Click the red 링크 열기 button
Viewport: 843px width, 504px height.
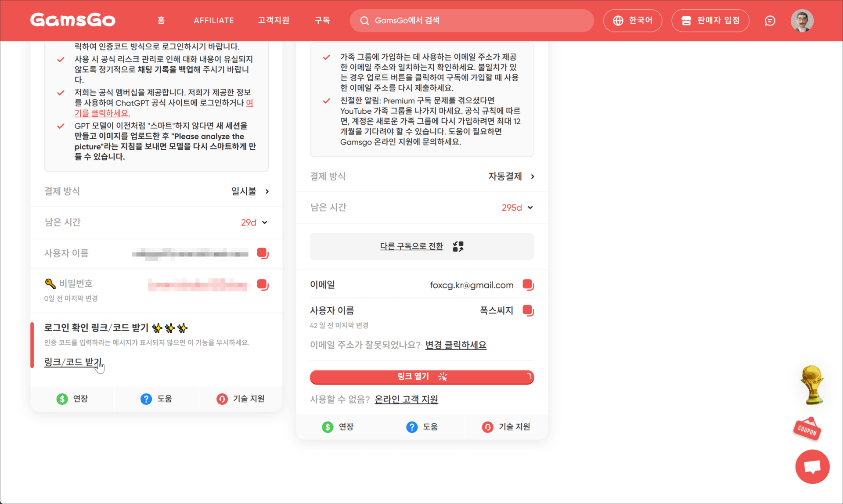[422, 377]
